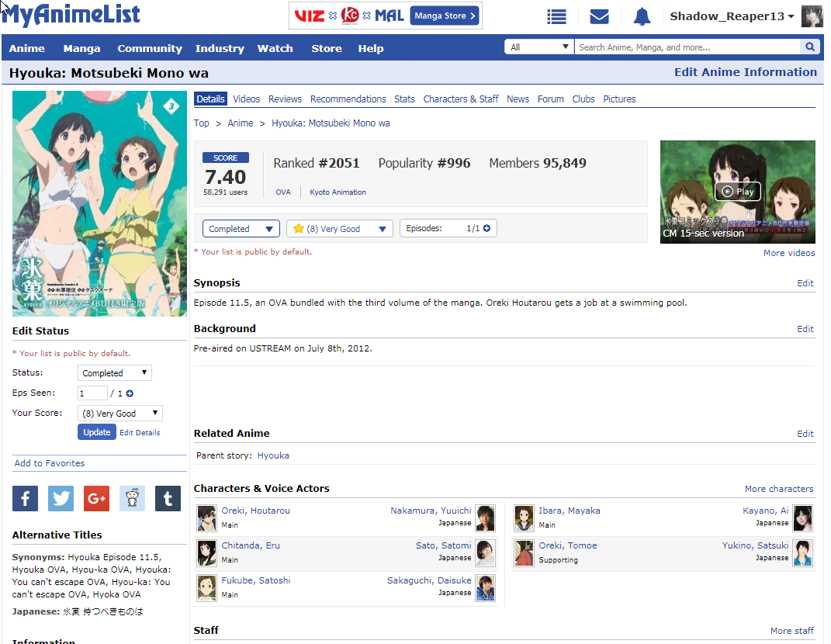Image resolution: width=831 pixels, height=644 pixels.
Task: Open the All search category dropdown
Action: [x=539, y=47]
